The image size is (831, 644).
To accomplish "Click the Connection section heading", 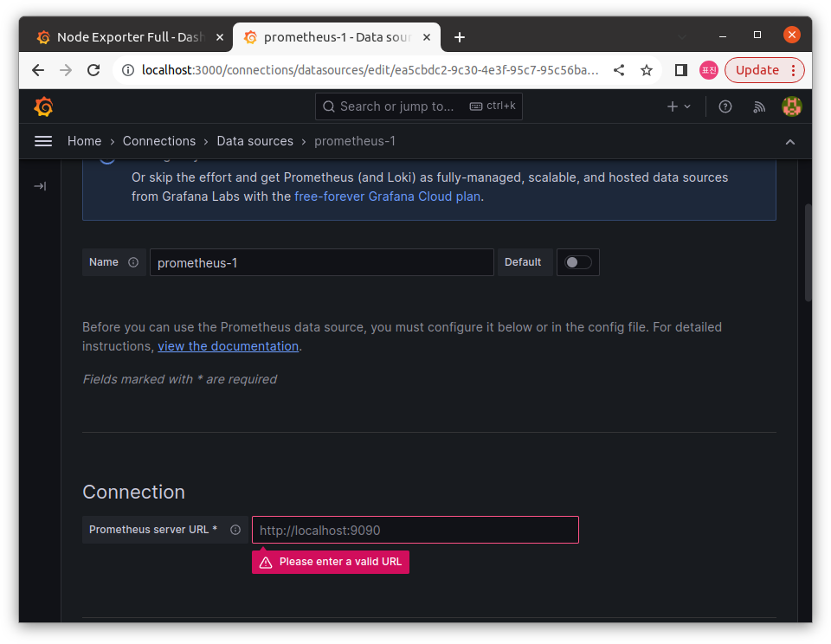I will tap(133, 492).
